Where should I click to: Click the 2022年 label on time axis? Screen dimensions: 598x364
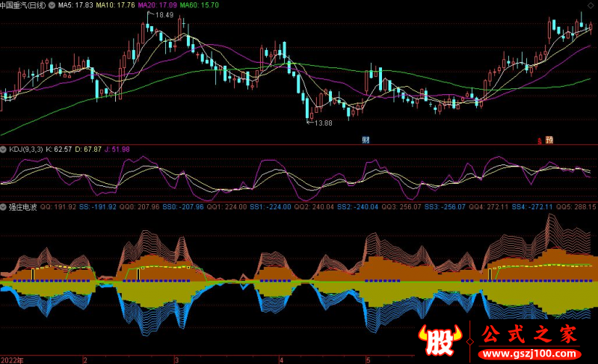pyautogui.click(x=12, y=360)
